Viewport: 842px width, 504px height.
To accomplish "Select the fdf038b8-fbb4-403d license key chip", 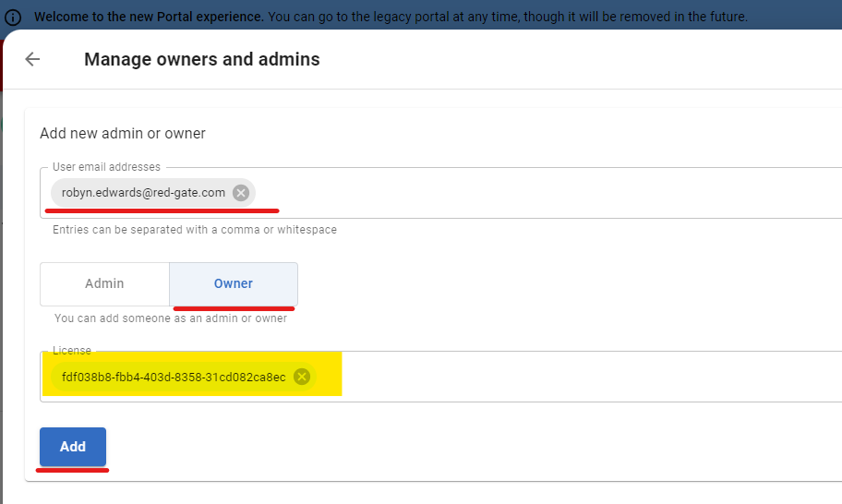I will 174,377.
